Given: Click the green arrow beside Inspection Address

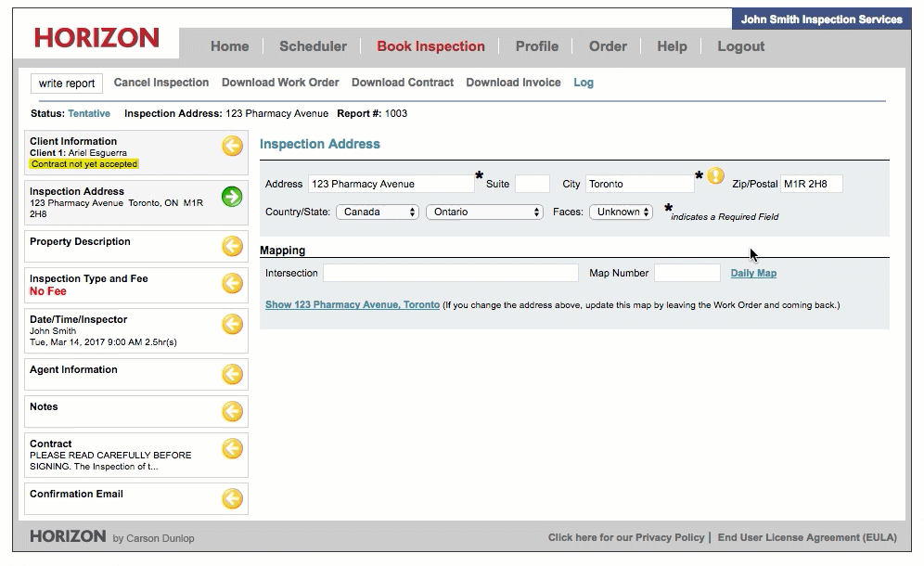Looking at the screenshot, I should (232, 196).
